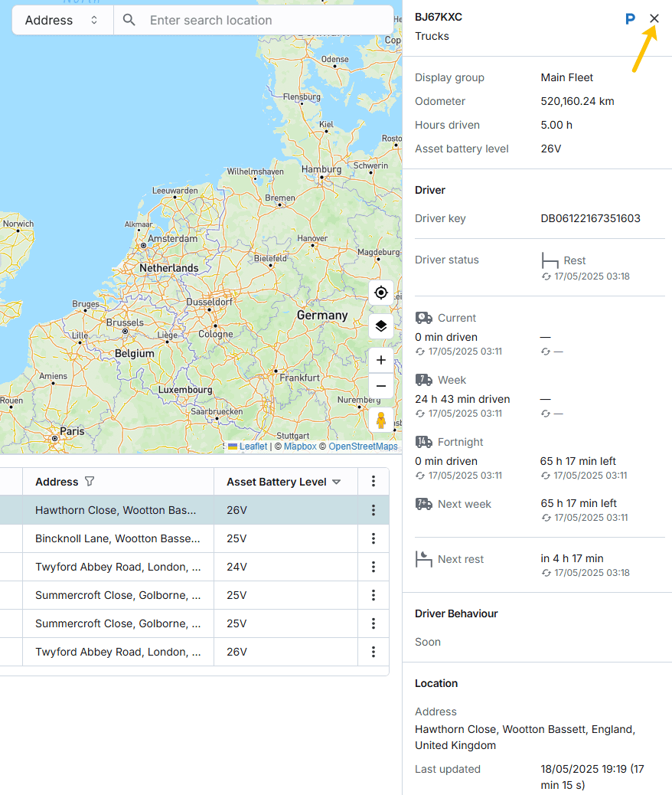Open the table header column options menu
The image size is (672, 795).
pyautogui.click(x=374, y=482)
